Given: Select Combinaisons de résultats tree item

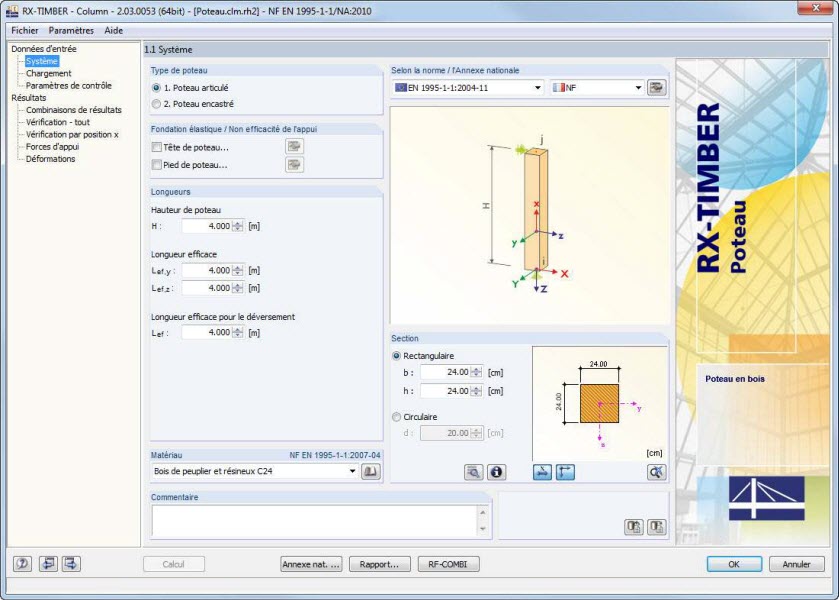Looking at the screenshot, I should (74, 110).
